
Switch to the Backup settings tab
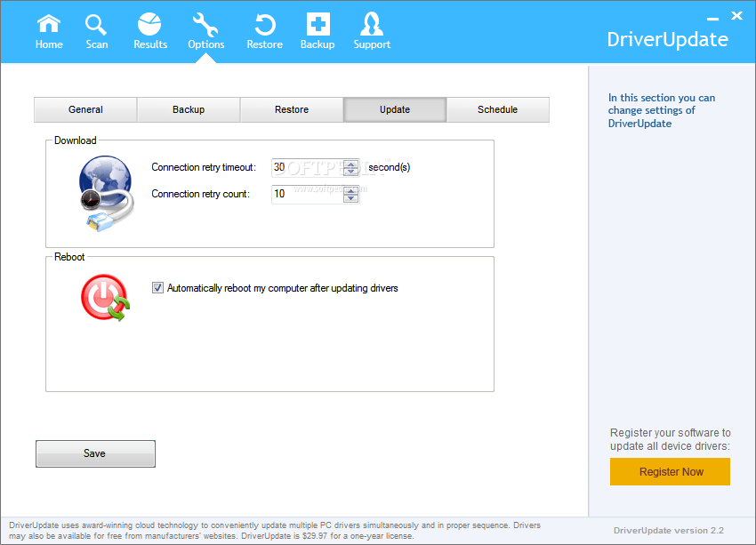coord(189,109)
